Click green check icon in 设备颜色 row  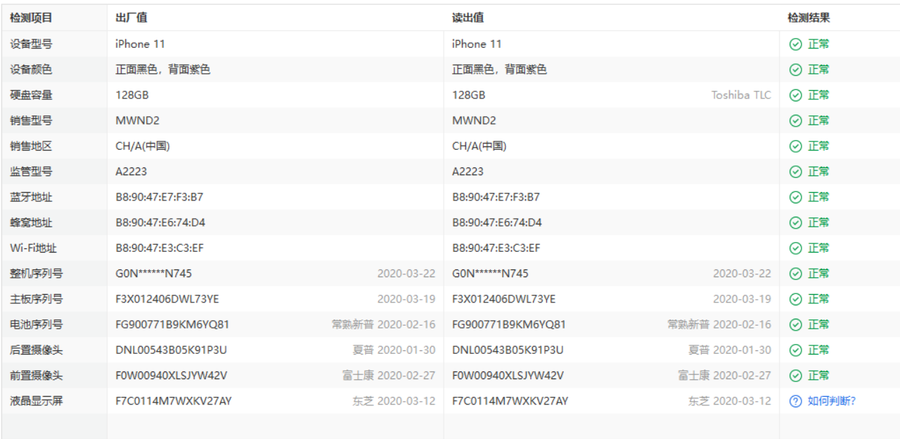pyautogui.click(x=796, y=69)
